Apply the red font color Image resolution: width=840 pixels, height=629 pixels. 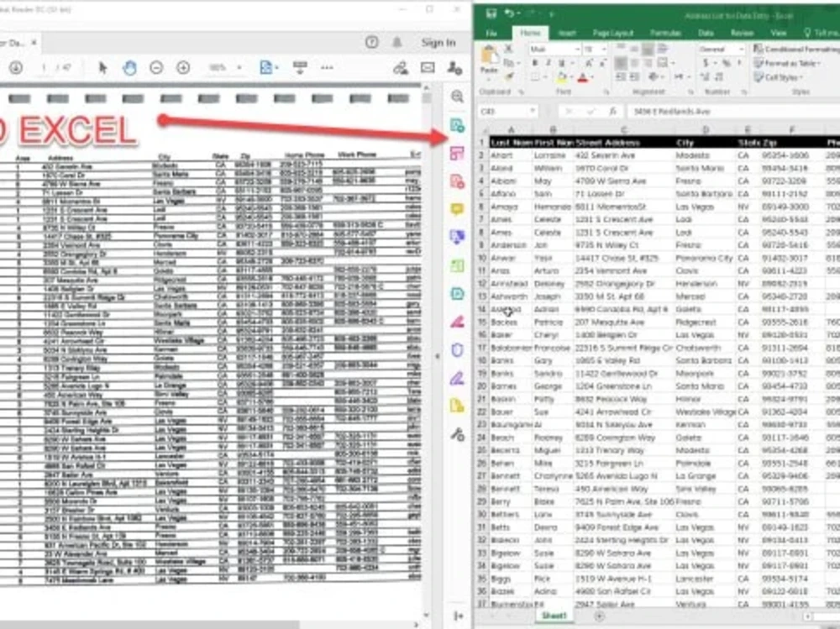pyautogui.click(x=584, y=78)
